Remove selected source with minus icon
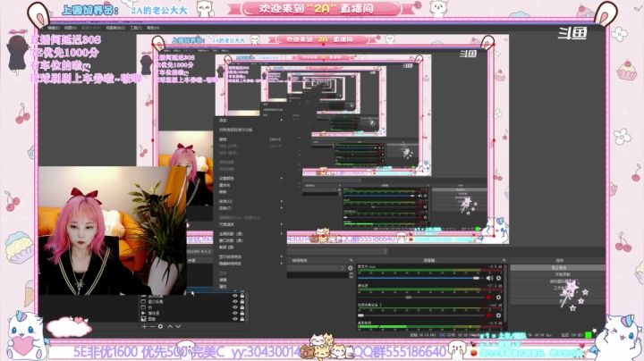Screen dimensions: 644x361 tap(152, 326)
